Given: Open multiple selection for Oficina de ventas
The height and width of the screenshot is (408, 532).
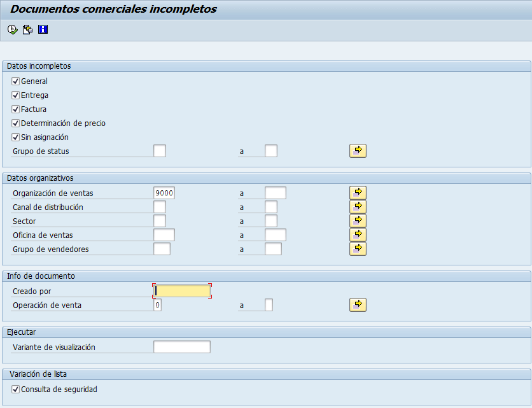Looking at the screenshot, I should point(358,234).
